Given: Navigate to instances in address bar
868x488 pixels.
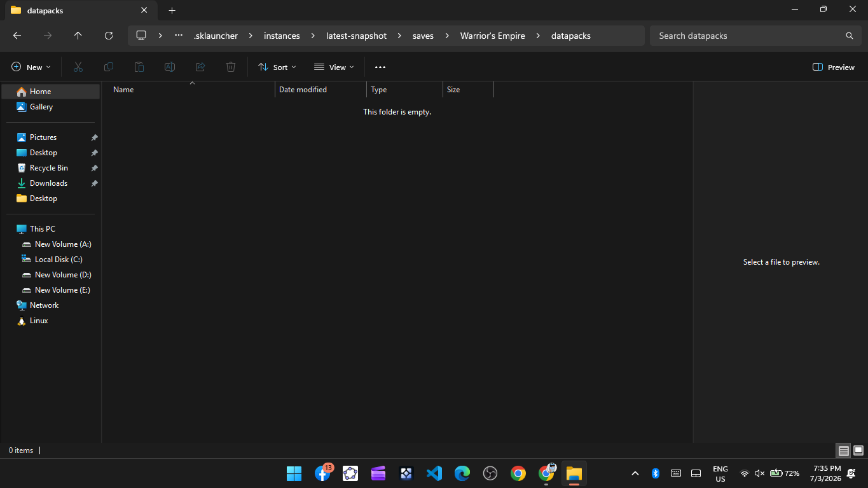Looking at the screenshot, I should [x=282, y=36].
